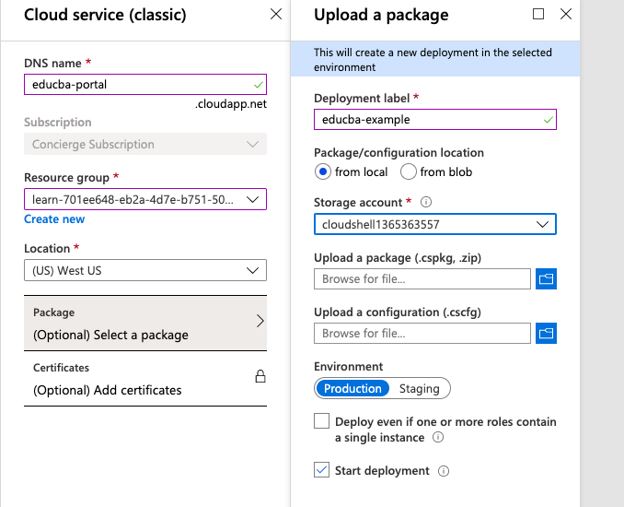Screen dimensions: 625x507
Task: Open the Storage account dropdown
Action: (435, 225)
